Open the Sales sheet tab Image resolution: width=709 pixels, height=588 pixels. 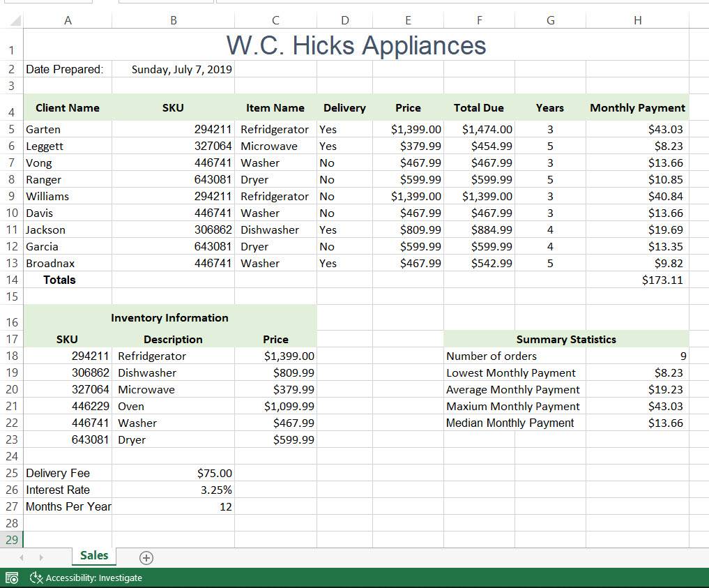tap(94, 556)
